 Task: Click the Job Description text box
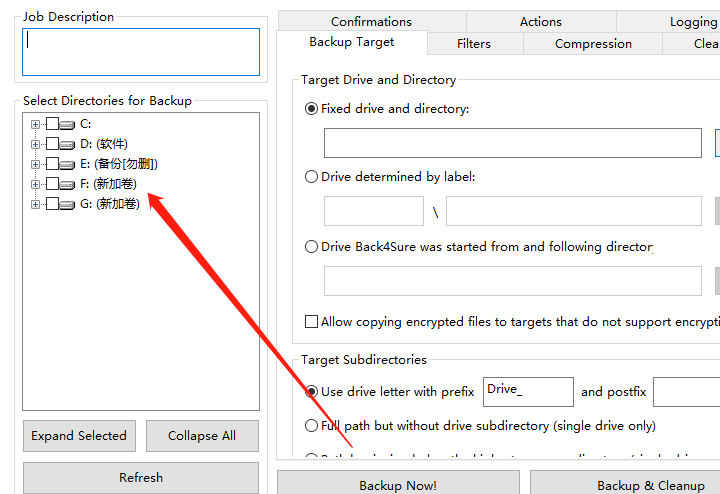pos(141,52)
